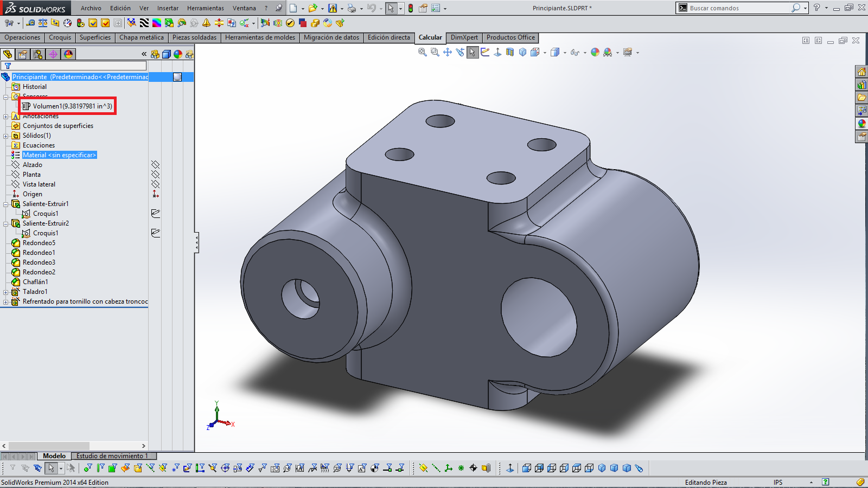Screen dimensions: 868x488
Task: Click the feature tree horizontal scrollbar
Action: click(x=74, y=446)
